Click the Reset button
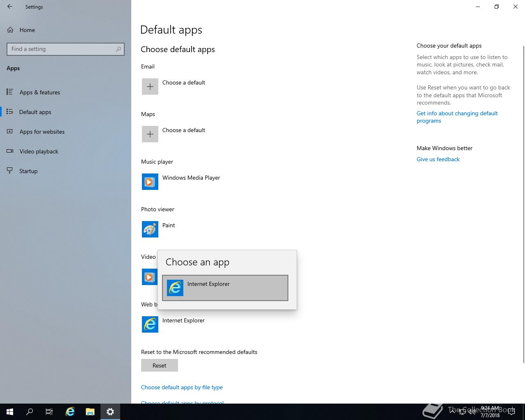The height and width of the screenshot is (420, 525). [x=160, y=365]
